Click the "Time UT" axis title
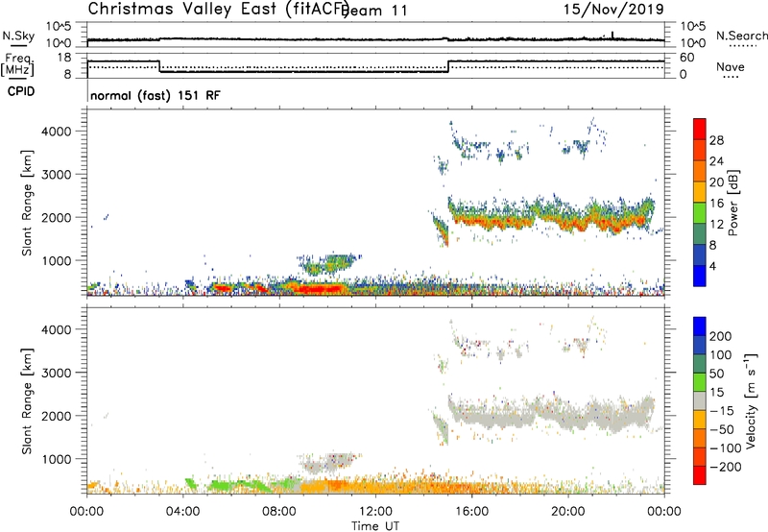Screen dimensions: 768x532 click(x=375, y=525)
